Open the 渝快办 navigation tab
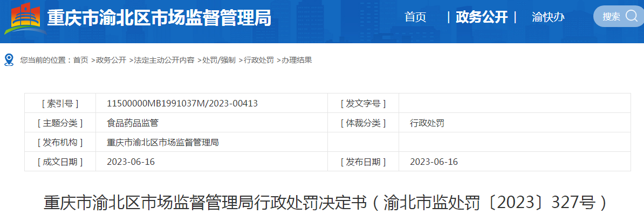Image resolution: width=644 pixels, height=214 pixels. [548, 17]
